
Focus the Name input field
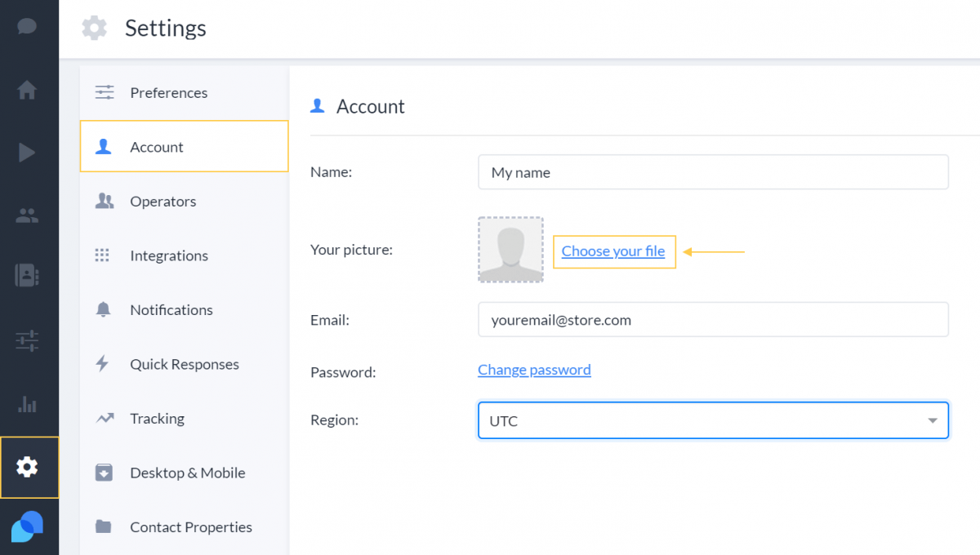[x=713, y=172]
